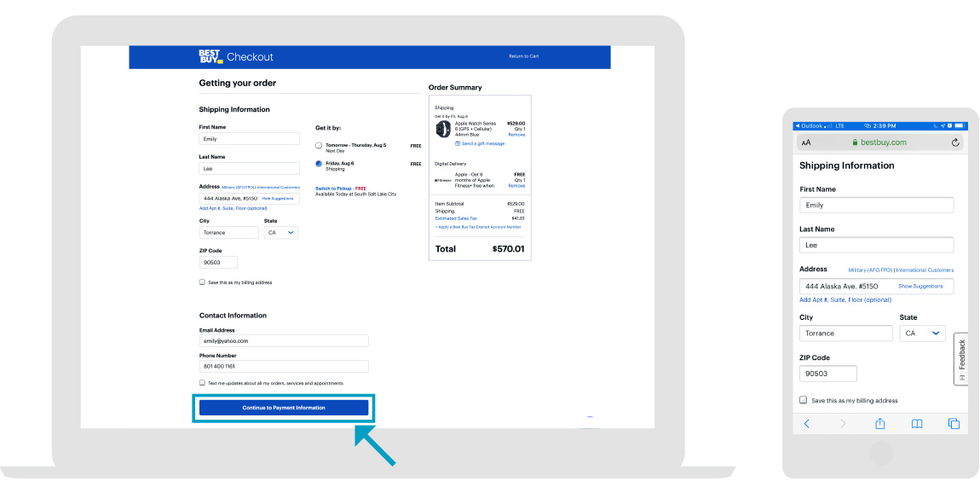The height and width of the screenshot is (493, 980).
Task: Click the Phone Number field
Action: 284,366
